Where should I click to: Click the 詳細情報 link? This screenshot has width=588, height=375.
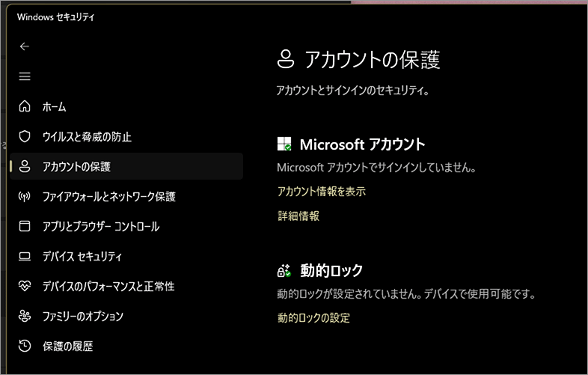[298, 216]
